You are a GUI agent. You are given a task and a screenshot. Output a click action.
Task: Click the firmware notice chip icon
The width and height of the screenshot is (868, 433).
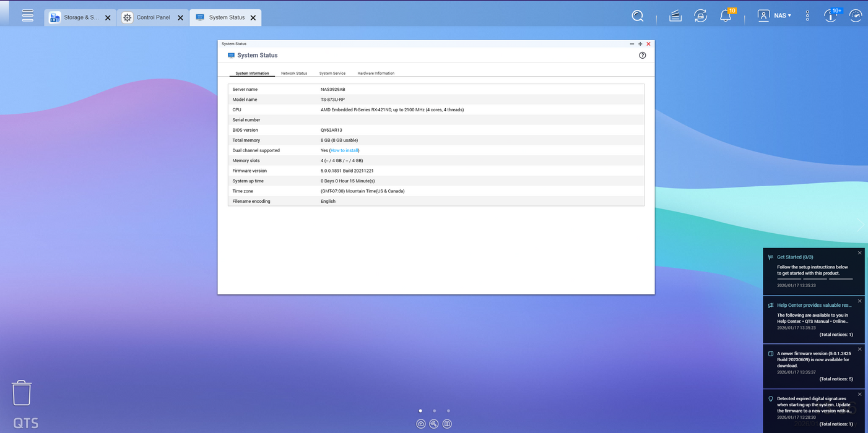click(x=770, y=354)
